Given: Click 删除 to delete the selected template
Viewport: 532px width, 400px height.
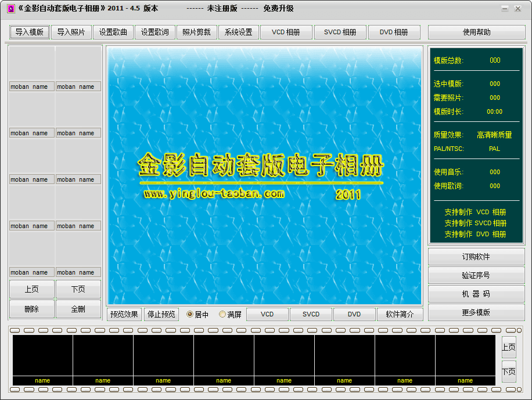Looking at the screenshot, I should click(31, 309).
